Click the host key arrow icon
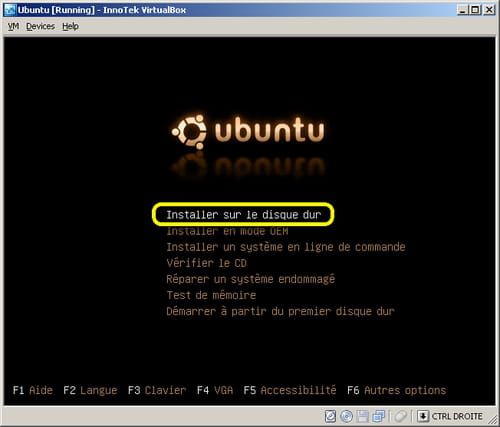The width and height of the screenshot is (500, 427). pos(423,416)
